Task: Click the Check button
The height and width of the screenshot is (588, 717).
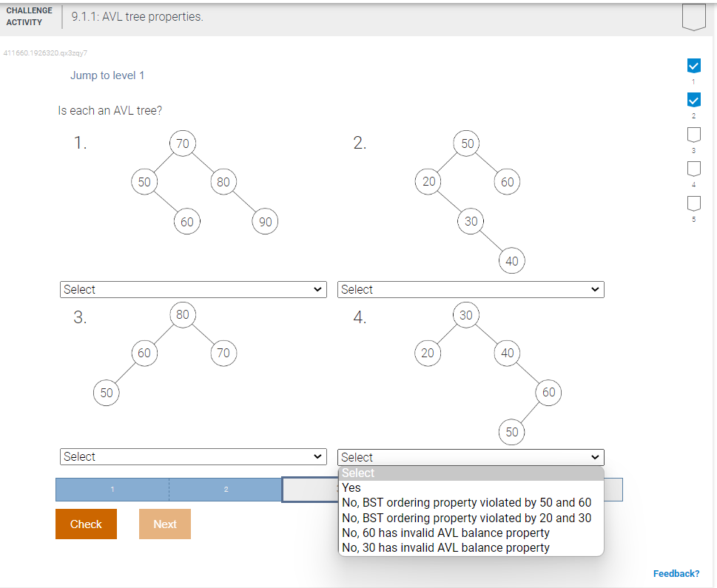Action: tap(86, 524)
